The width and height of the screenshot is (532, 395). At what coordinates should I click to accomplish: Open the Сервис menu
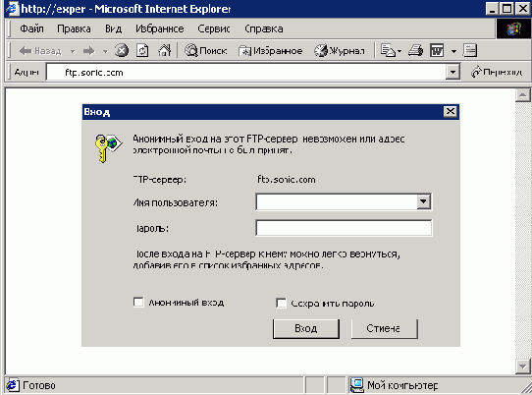(x=214, y=28)
